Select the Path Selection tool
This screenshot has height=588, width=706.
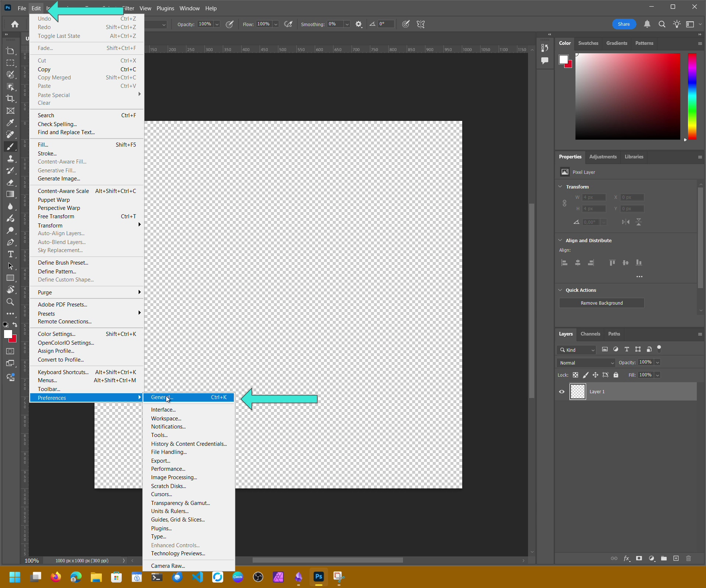click(x=10, y=266)
